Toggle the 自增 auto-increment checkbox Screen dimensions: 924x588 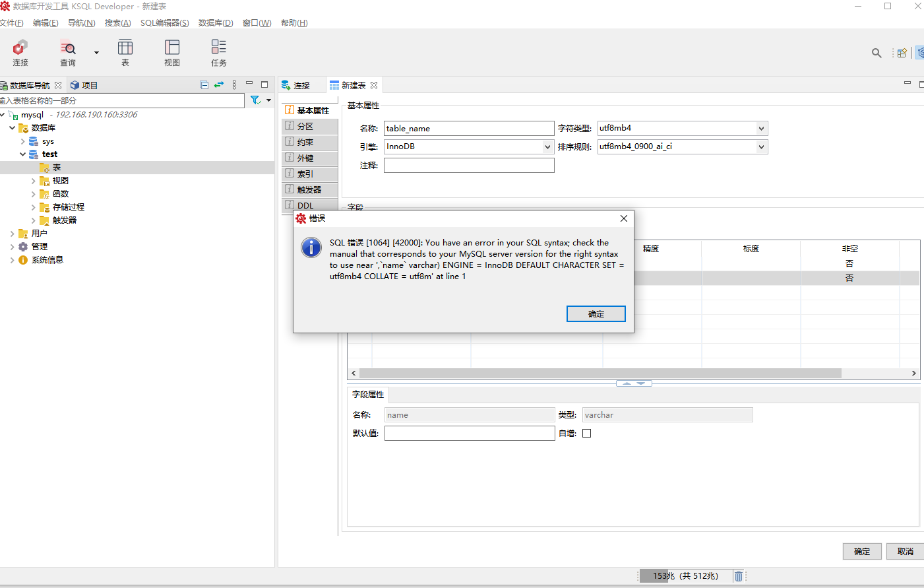pyautogui.click(x=586, y=434)
